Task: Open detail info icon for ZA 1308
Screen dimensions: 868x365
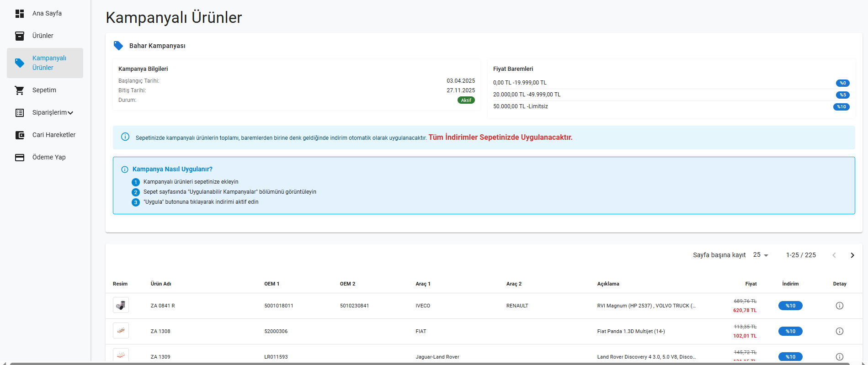Action: [839, 331]
